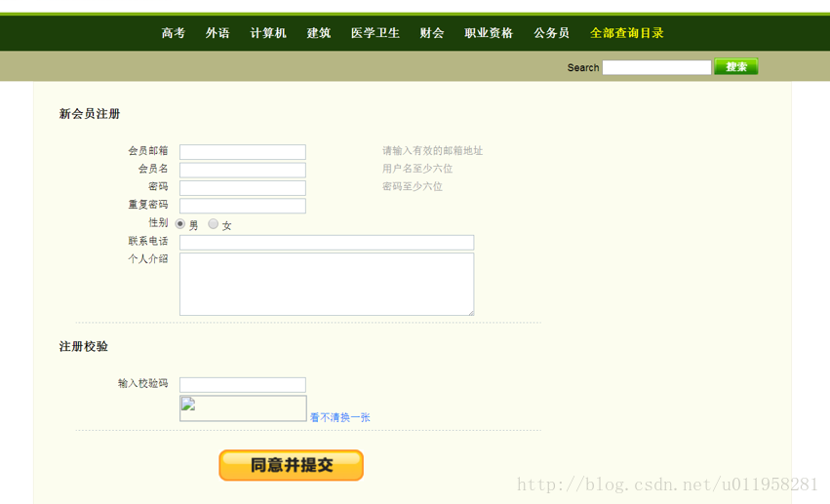Open the 计算机 navigation menu item

[x=268, y=33]
